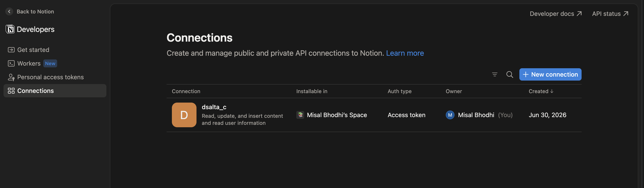Sort by the Connection column header

(186, 91)
